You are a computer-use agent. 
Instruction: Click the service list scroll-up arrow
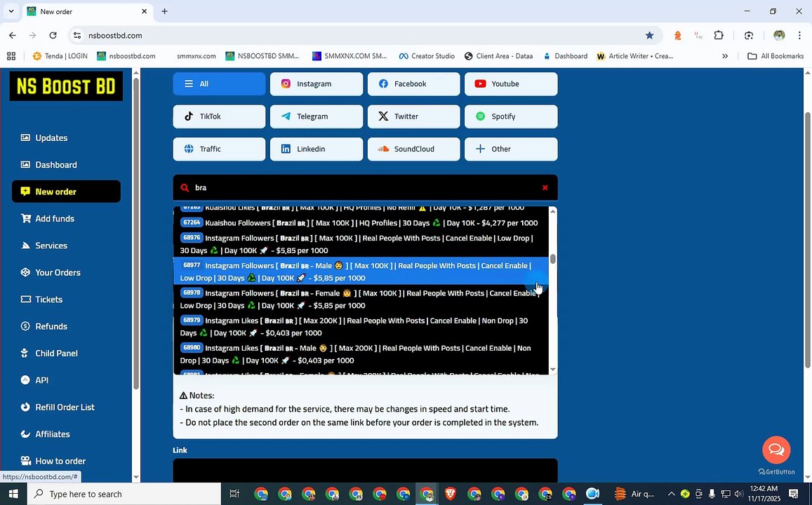tap(552, 211)
